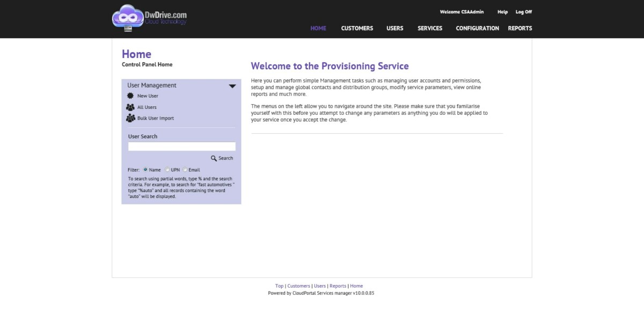Open All Users via its people icon

(130, 107)
